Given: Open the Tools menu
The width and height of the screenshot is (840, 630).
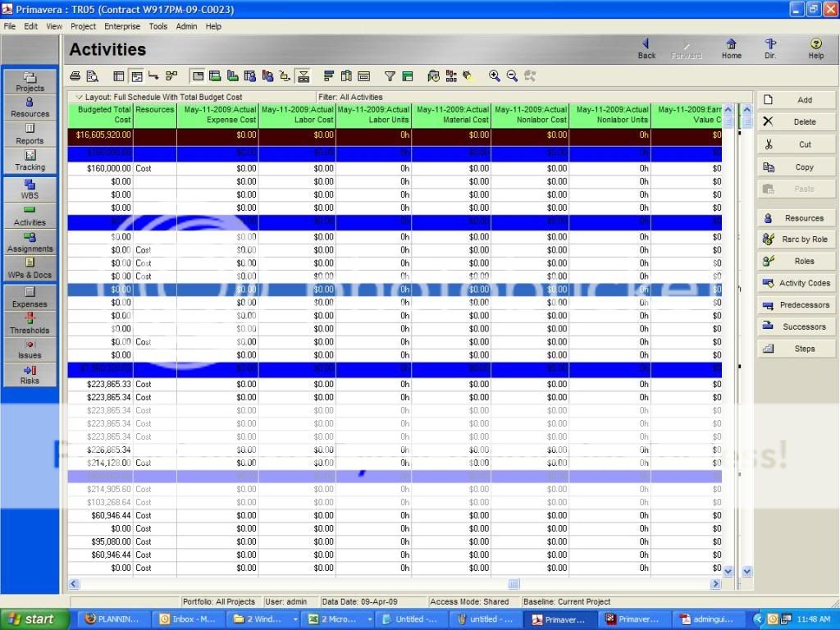Looking at the screenshot, I should (x=158, y=25).
